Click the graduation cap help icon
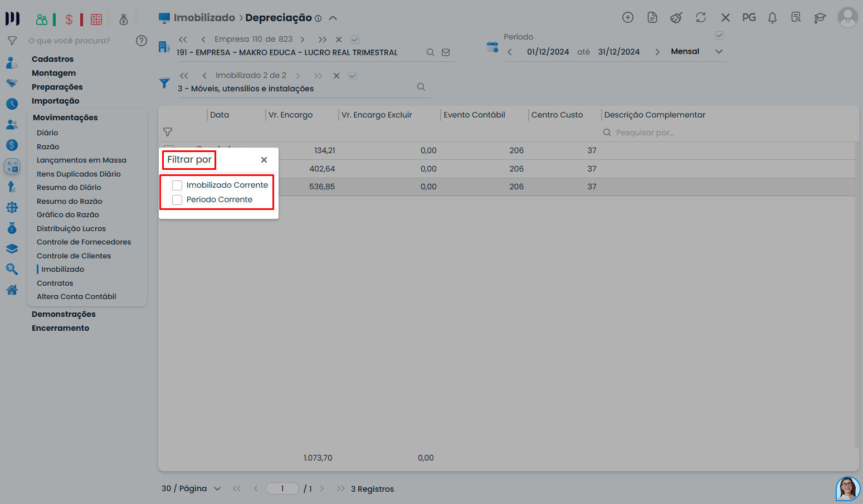This screenshot has width=863, height=504. click(x=820, y=18)
